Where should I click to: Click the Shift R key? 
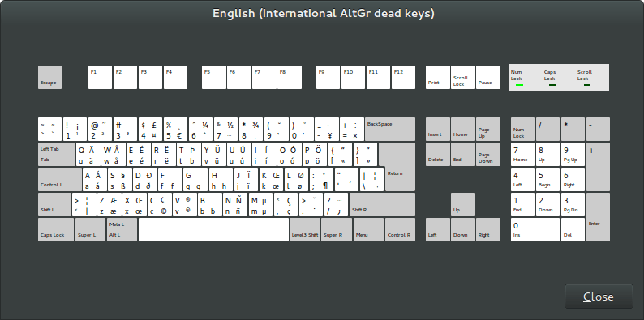pos(382,204)
